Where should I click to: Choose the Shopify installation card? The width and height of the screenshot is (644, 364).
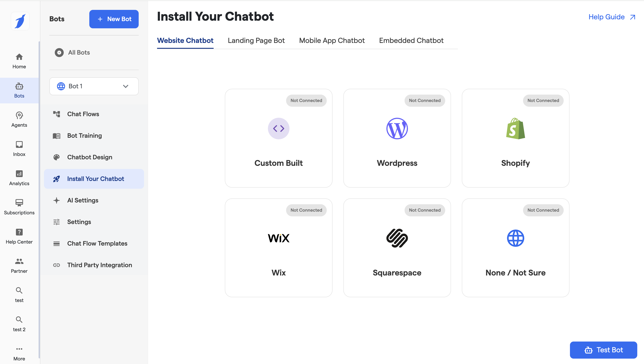point(515,138)
